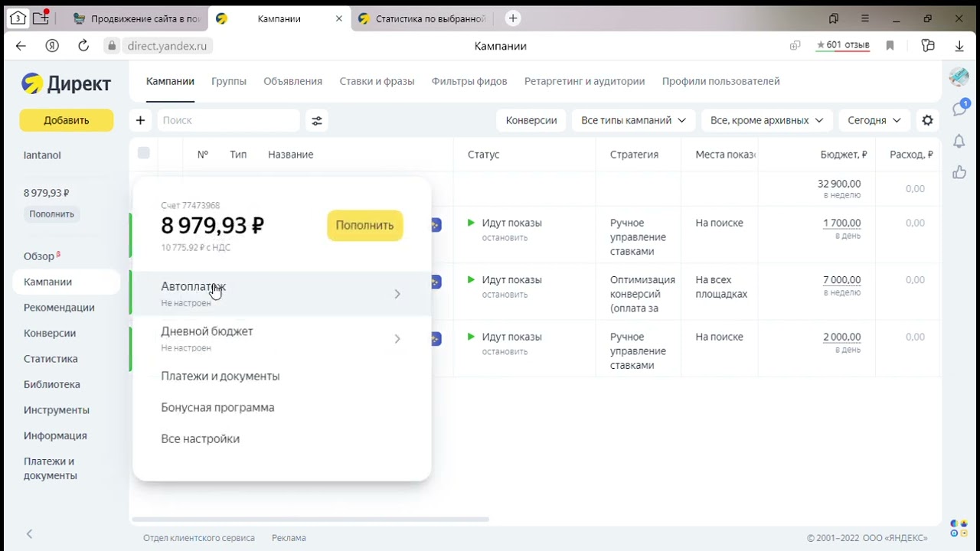The image size is (980, 551).
Task: Click the plus icon beside search field
Action: 140,120
